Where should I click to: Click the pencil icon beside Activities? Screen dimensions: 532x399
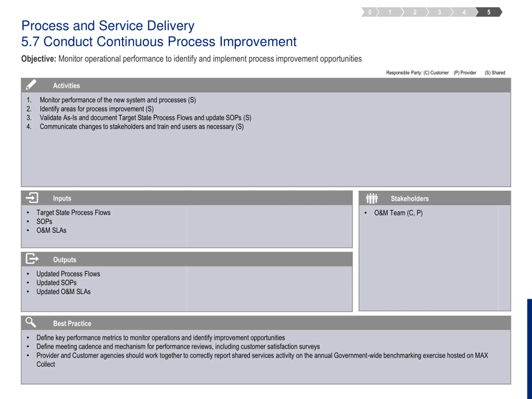(31, 85)
